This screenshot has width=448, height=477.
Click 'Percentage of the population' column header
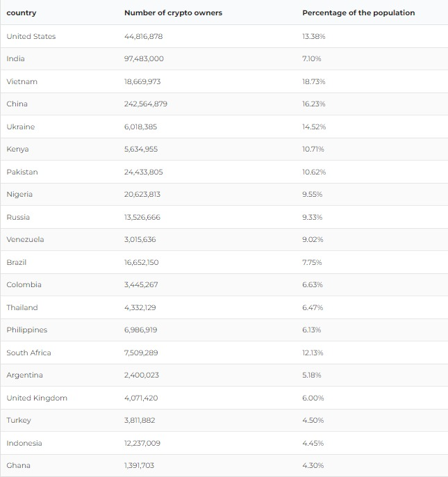[x=358, y=13]
